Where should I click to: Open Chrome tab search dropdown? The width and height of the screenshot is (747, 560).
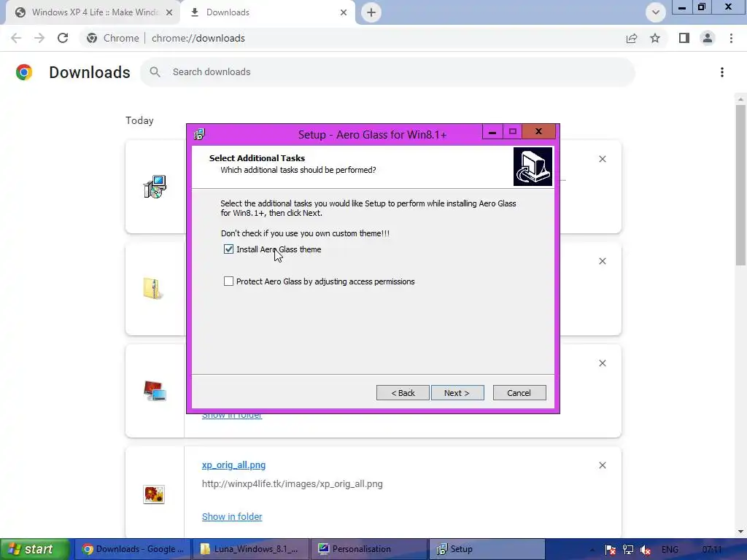(x=656, y=12)
